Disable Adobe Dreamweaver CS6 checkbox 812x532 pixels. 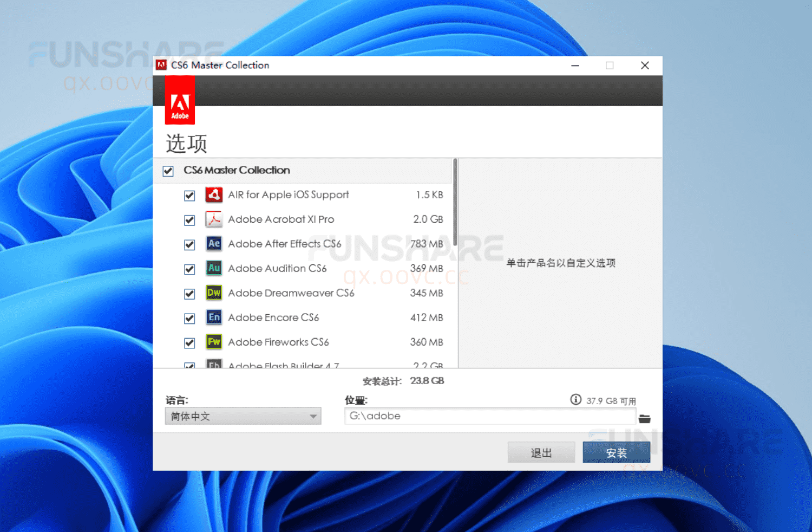pyautogui.click(x=189, y=294)
